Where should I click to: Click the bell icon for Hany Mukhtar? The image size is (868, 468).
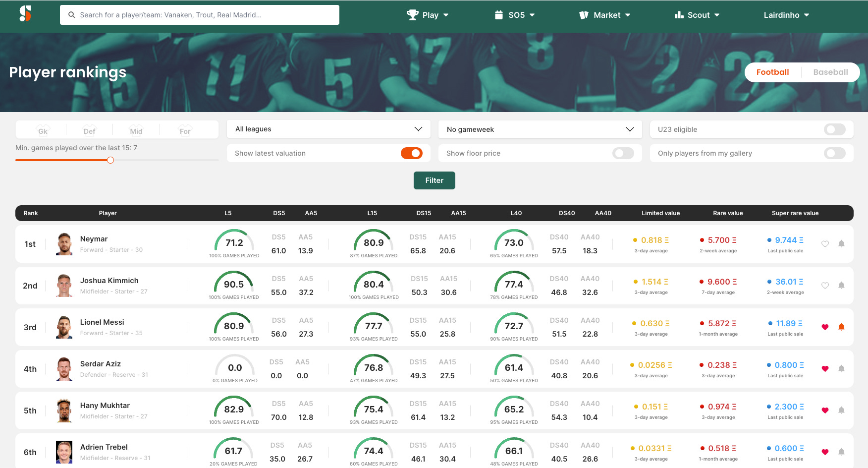click(x=841, y=410)
